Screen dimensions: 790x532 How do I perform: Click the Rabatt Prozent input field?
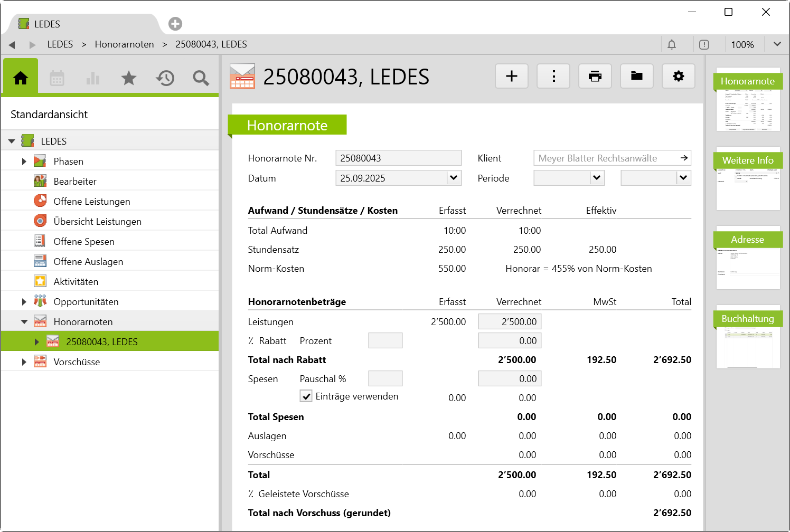[x=385, y=341]
